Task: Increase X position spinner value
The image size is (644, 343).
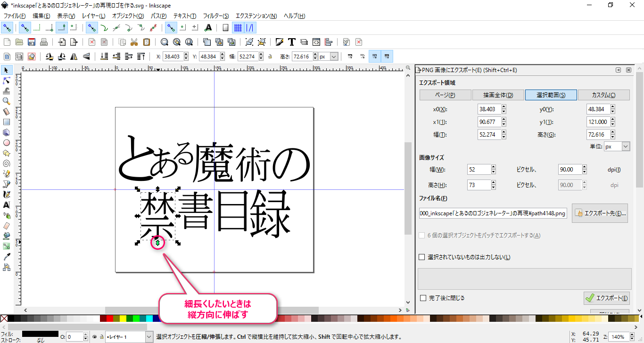Action: [186, 54]
